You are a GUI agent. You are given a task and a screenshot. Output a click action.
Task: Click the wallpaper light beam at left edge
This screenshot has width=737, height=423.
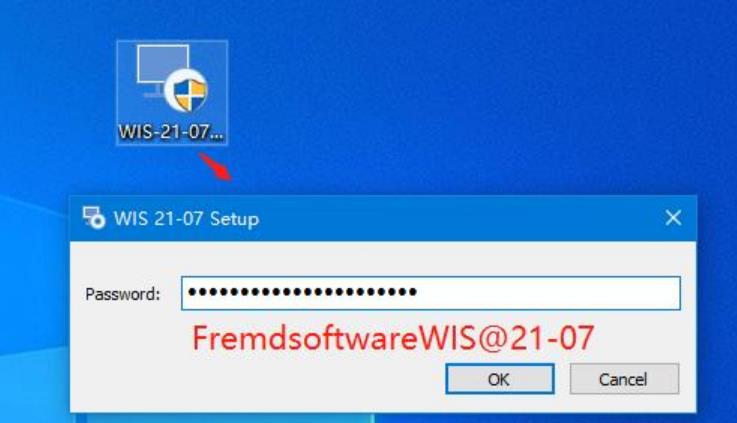(x=28, y=207)
